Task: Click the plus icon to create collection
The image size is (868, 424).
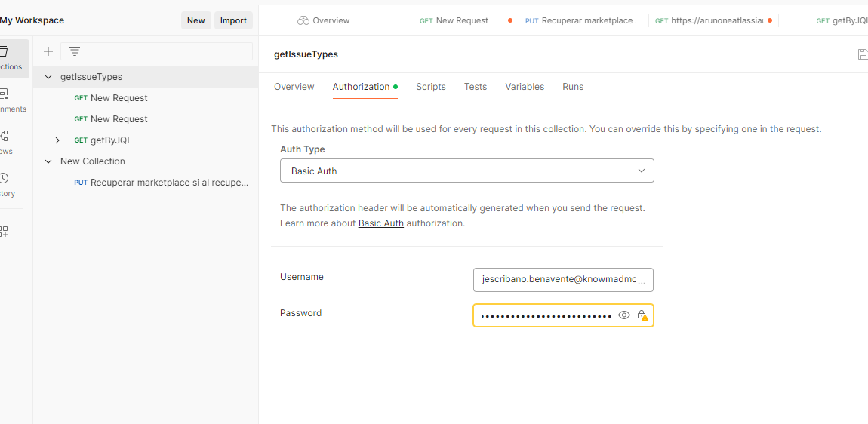Action: click(48, 51)
